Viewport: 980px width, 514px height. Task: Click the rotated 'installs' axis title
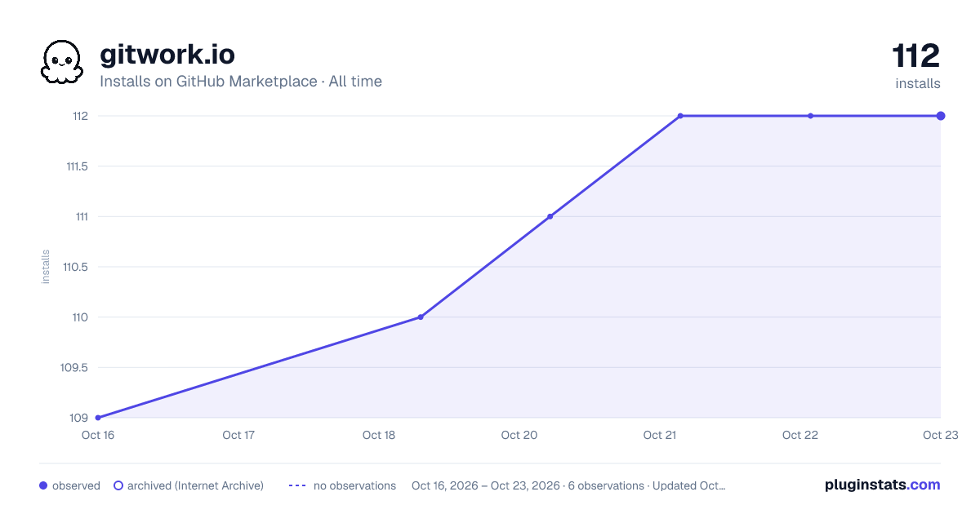(x=46, y=267)
